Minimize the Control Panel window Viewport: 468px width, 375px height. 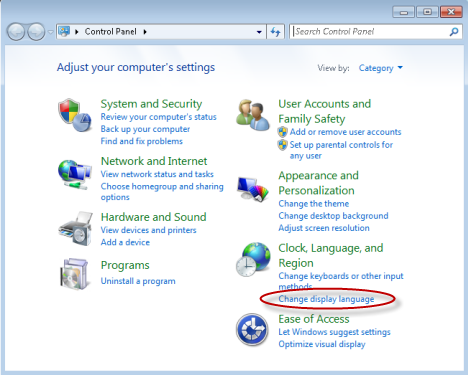coord(404,12)
